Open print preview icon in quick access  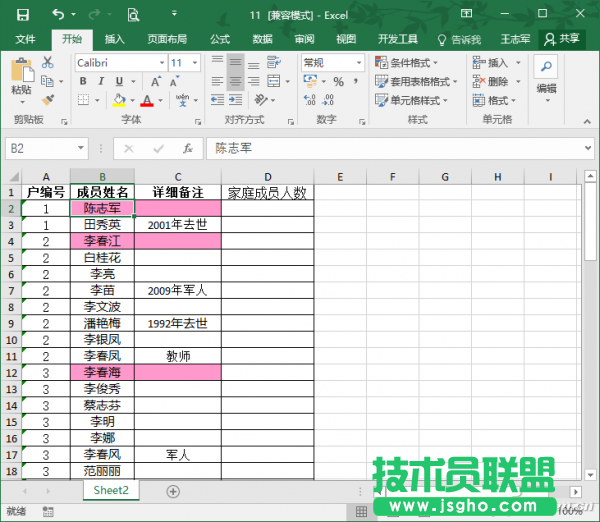(133, 15)
